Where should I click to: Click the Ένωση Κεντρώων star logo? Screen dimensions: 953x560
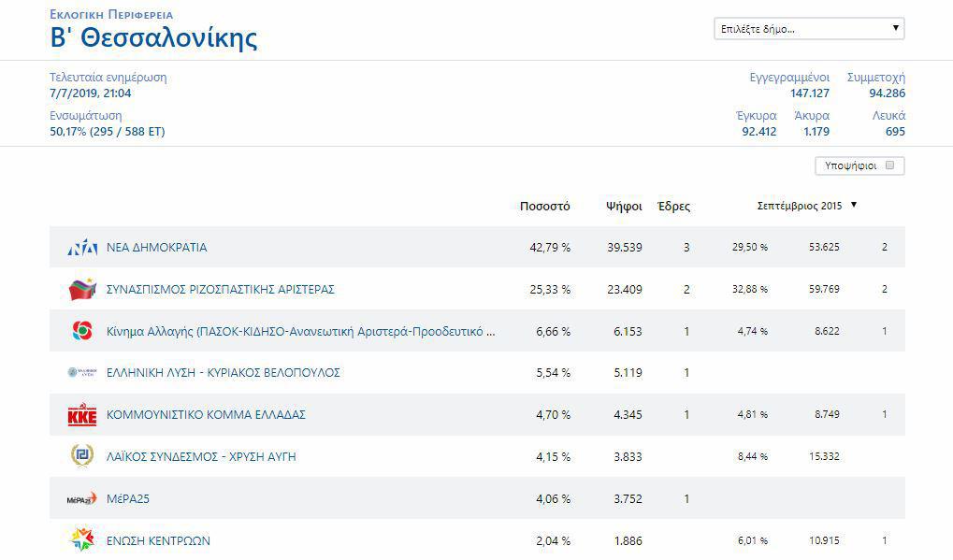click(x=82, y=540)
